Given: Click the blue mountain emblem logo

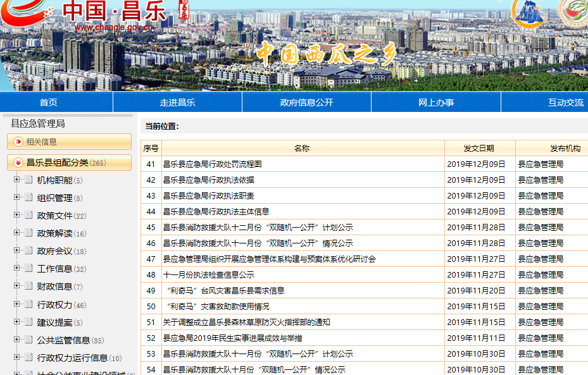Looking at the screenshot, I should pos(529,13).
